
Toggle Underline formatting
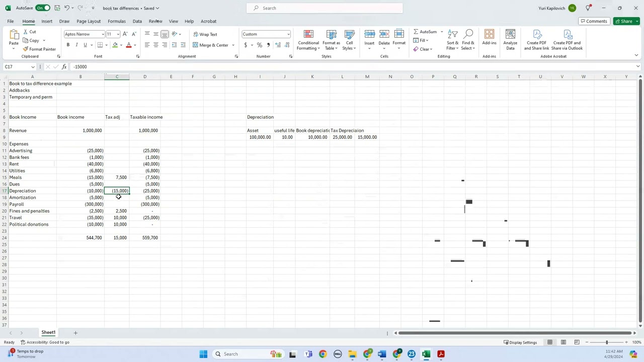(x=85, y=45)
